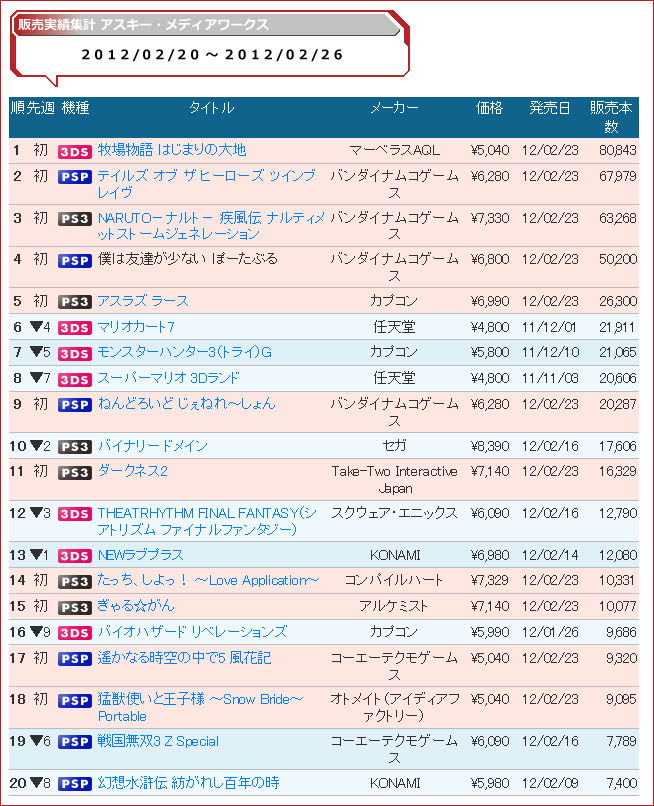Click sales figure 7,400

click(622, 783)
